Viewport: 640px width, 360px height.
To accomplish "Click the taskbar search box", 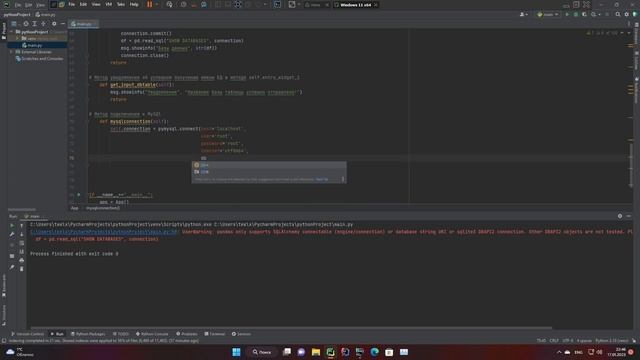I will click(x=262, y=352).
